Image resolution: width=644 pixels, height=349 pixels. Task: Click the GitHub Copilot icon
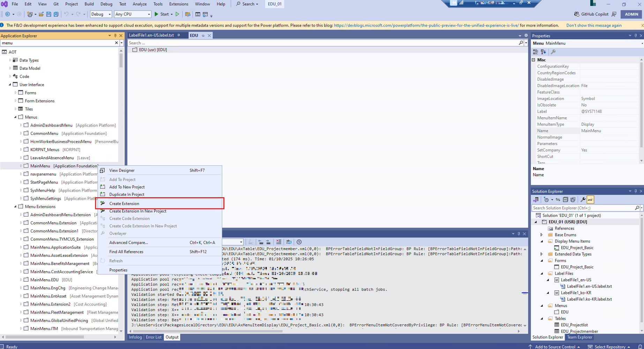576,14
